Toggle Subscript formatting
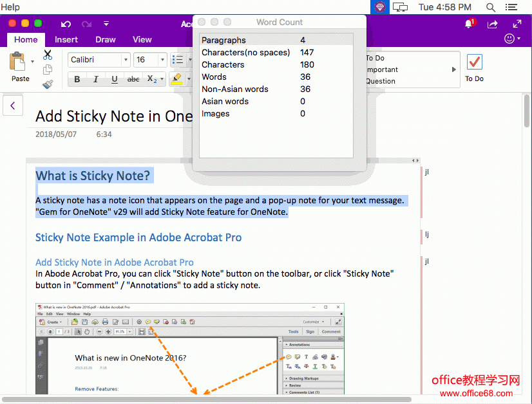Screen dimensions: 532x404 pos(151,79)
